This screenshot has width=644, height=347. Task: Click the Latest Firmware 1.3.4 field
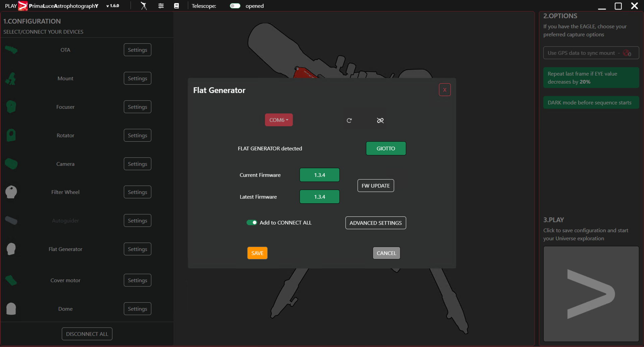point(320,197)
